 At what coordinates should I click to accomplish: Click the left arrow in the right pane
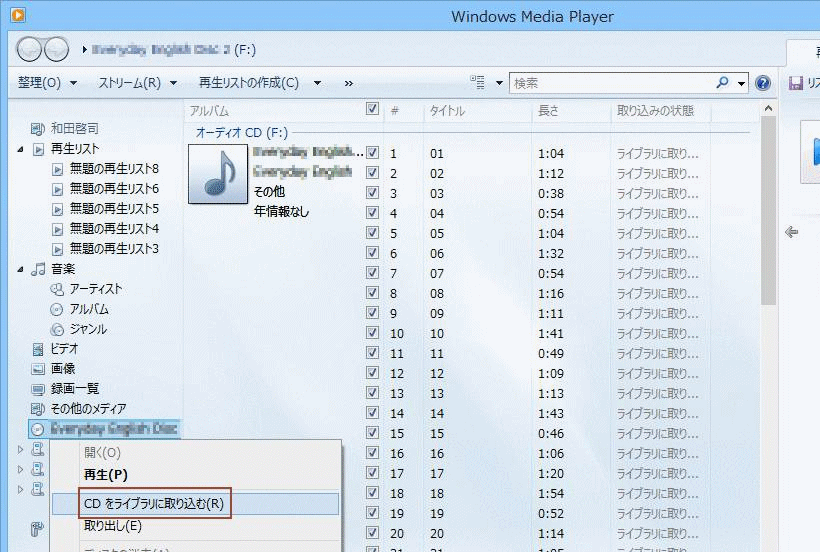[x=791, y=232]
